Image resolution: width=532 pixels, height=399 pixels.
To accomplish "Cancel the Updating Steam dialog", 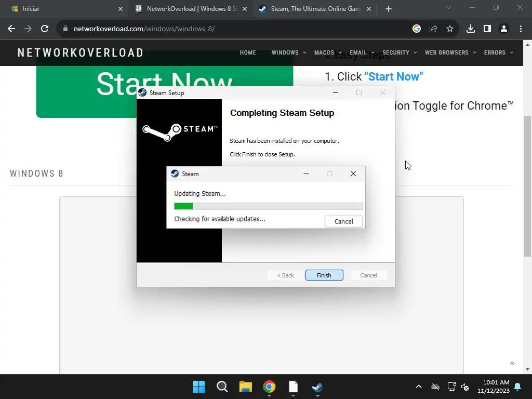I will pyautogui.click(x=344, y=221).
